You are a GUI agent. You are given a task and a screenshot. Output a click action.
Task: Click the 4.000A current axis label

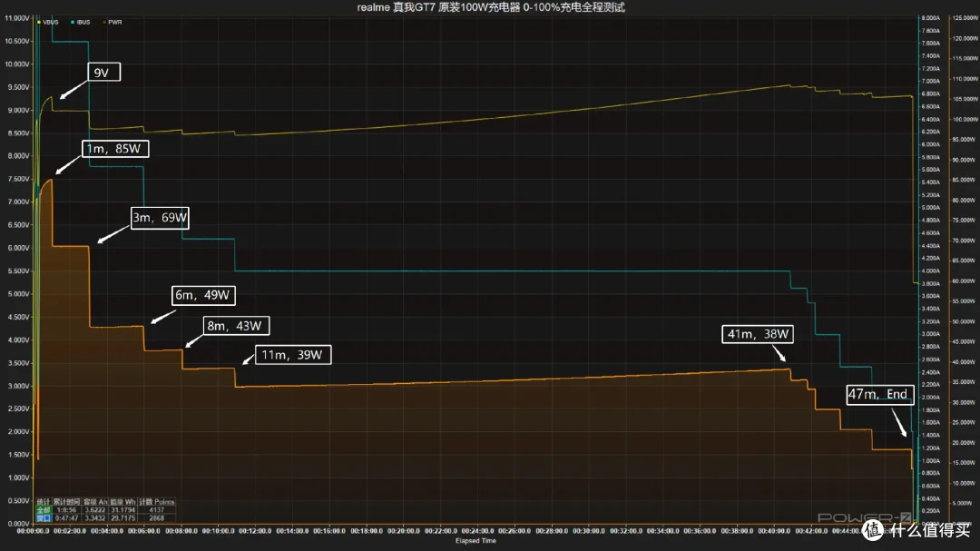pyautogui.click(x=931, y=271)
